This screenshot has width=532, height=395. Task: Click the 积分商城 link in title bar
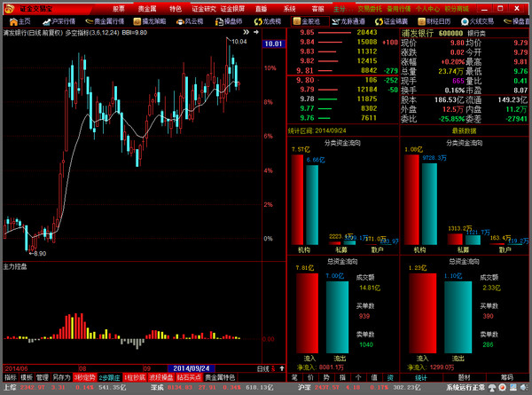tap(457, 9)
